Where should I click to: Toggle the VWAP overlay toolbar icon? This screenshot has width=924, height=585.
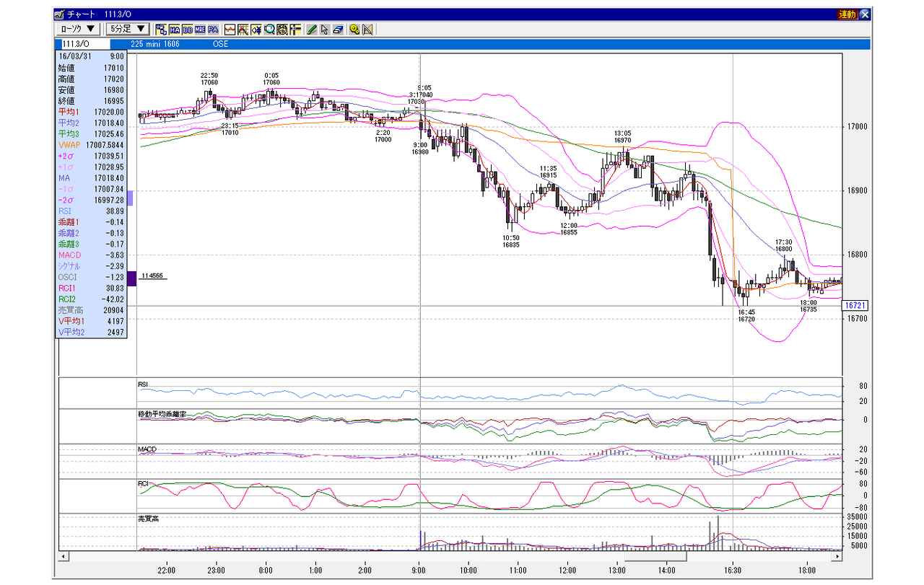coord(161,30)
